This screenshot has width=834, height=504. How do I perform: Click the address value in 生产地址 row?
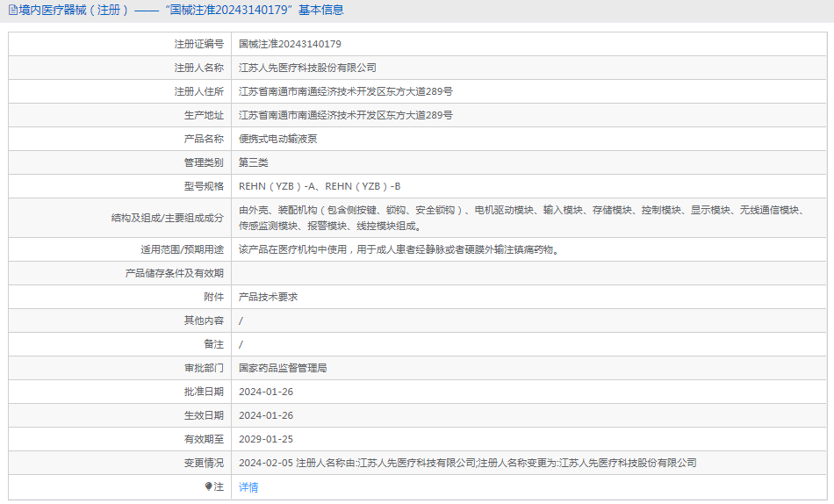tap(346, 115)
